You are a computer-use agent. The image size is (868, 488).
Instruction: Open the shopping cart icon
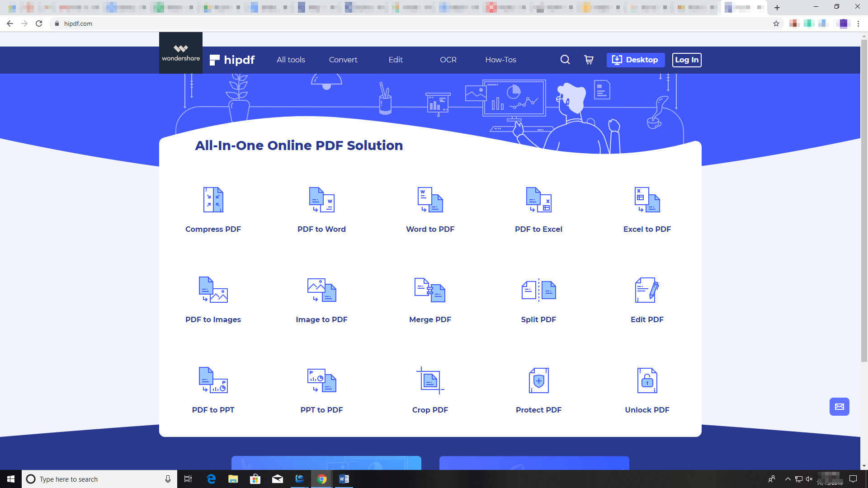(x=589, y=60)
